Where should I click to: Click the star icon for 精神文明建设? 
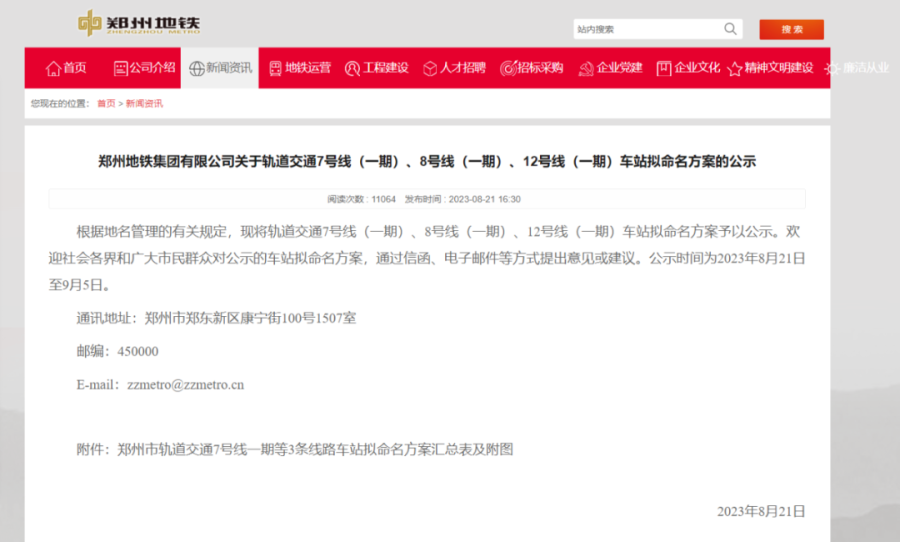735,68
